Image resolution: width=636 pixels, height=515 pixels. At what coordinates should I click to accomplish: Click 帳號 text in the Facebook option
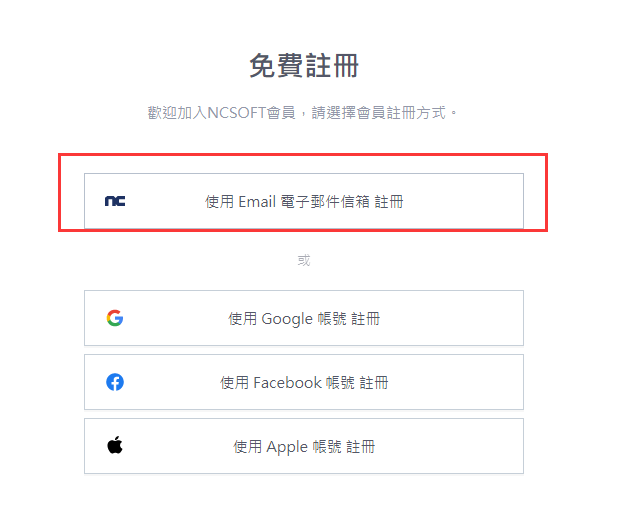pyautogui.click(x=340, y=383)
